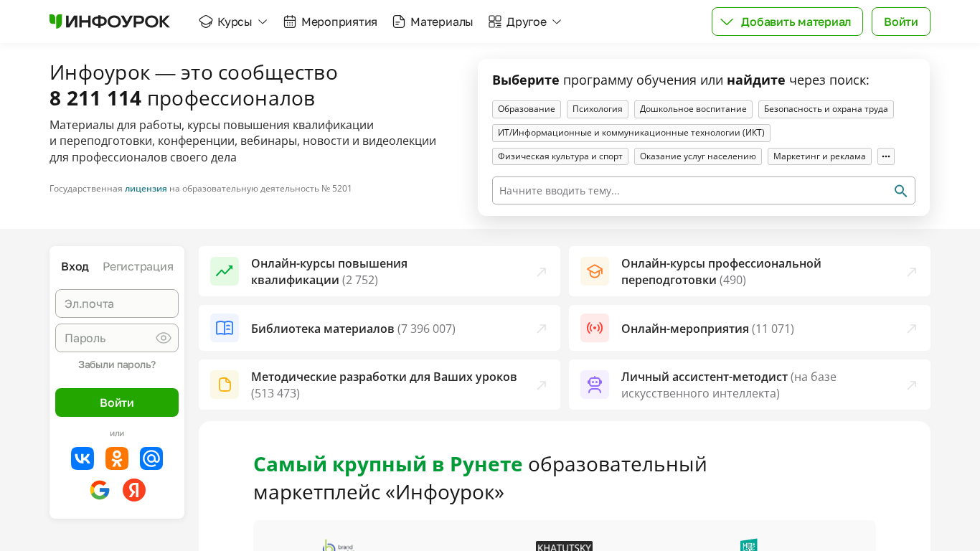Open the Другое menu
980x551 pixels.
525,22
